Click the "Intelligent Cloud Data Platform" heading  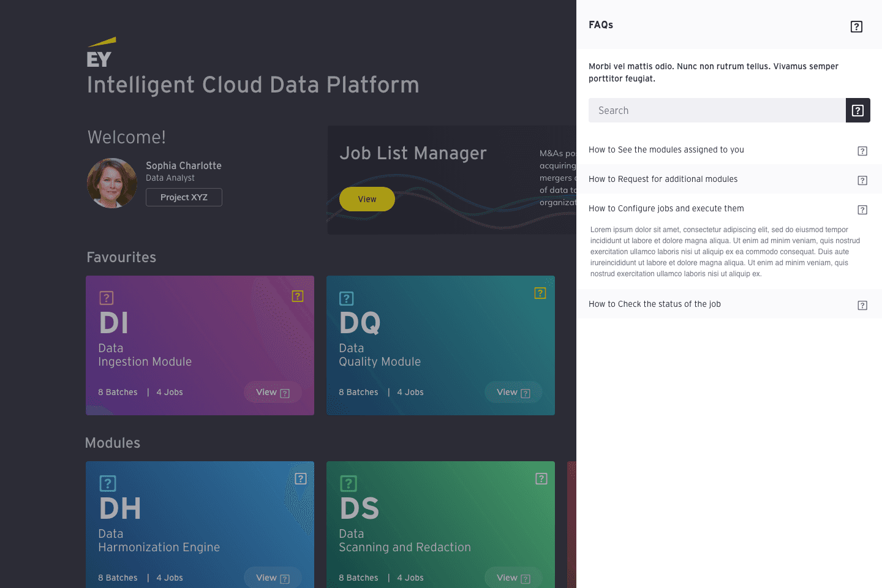[253, 85]
